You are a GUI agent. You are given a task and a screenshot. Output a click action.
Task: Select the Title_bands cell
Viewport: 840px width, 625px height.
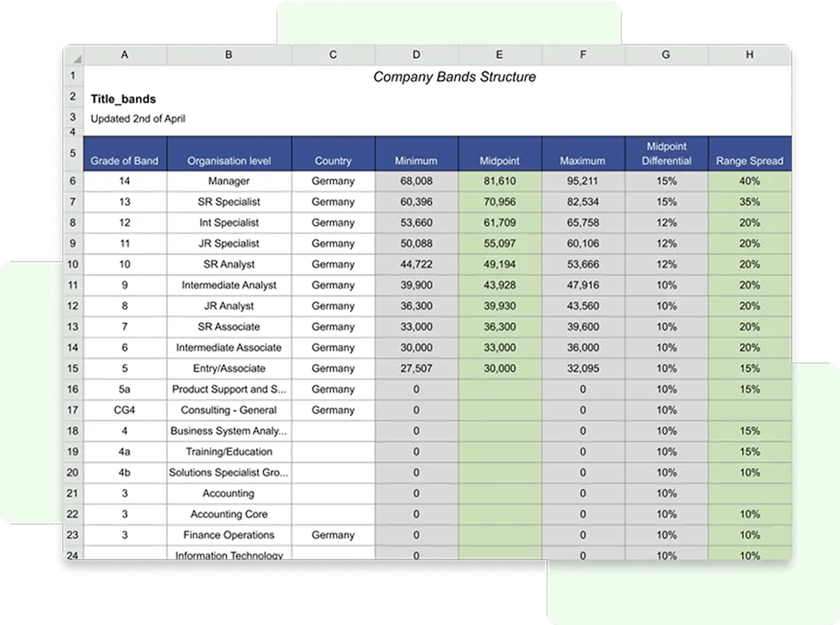(x=123, y=98)
